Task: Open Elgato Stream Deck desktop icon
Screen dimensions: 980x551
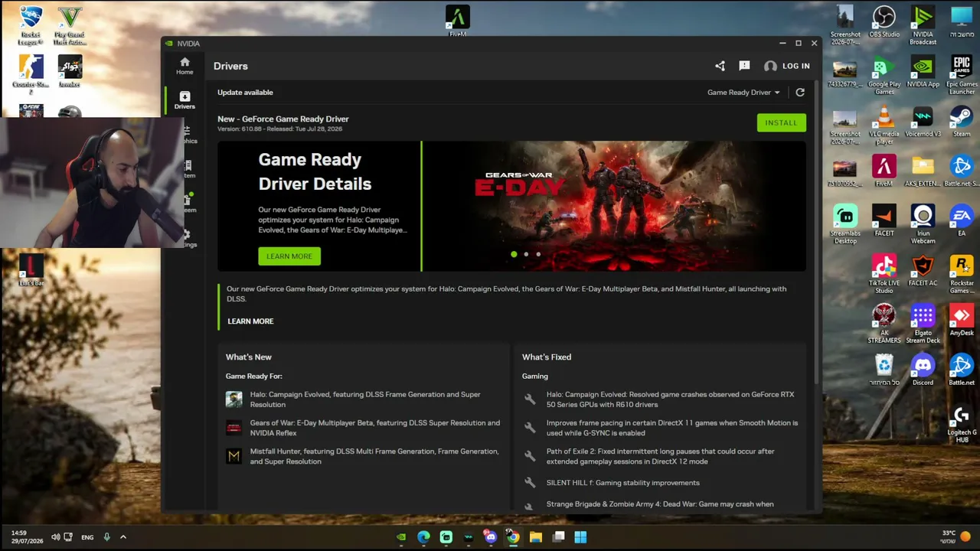Action: tap(923, 324)
